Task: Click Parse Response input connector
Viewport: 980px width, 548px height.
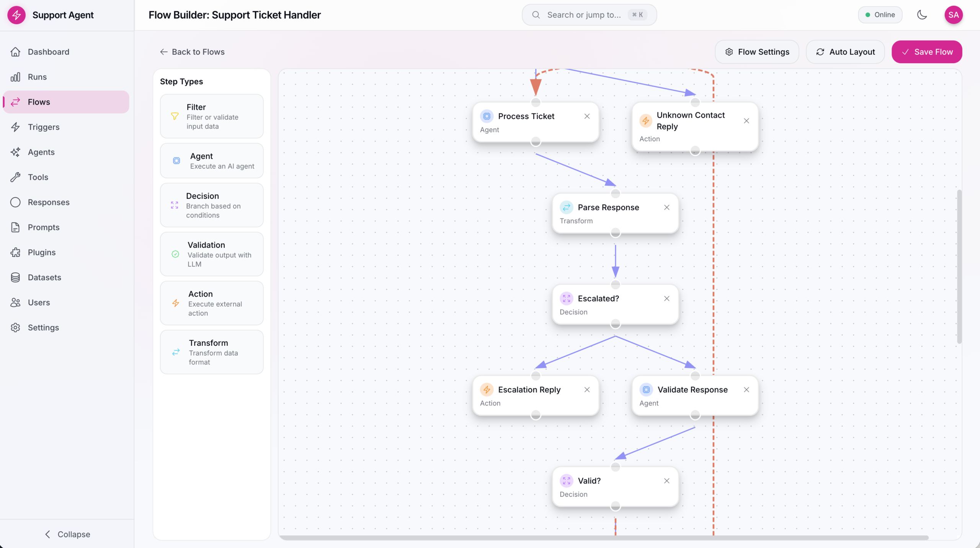Action: click(615, 193)
